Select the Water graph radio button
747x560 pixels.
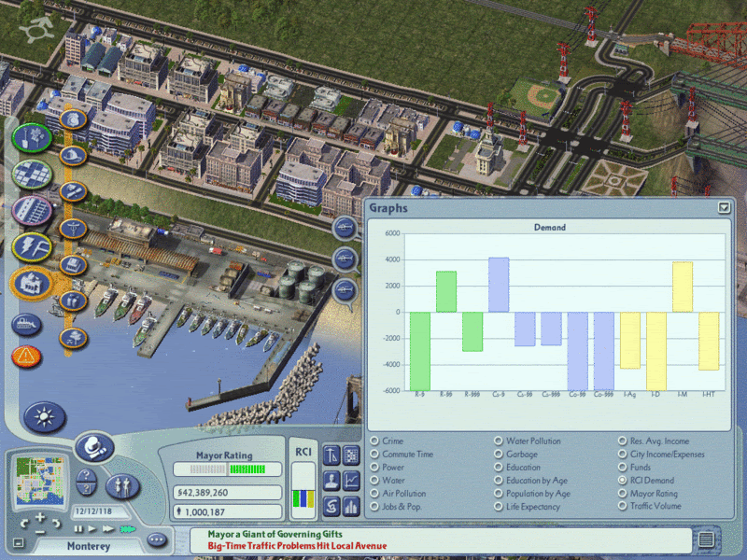pos(374,480)
